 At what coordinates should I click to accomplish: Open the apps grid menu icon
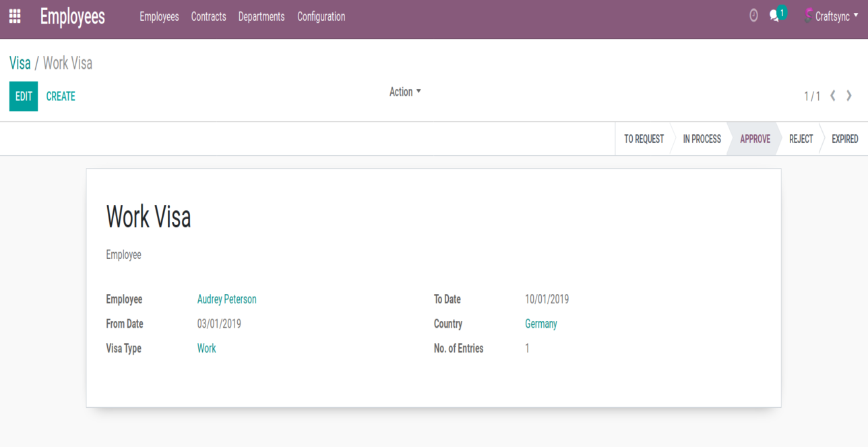click(x=15, y=16)
